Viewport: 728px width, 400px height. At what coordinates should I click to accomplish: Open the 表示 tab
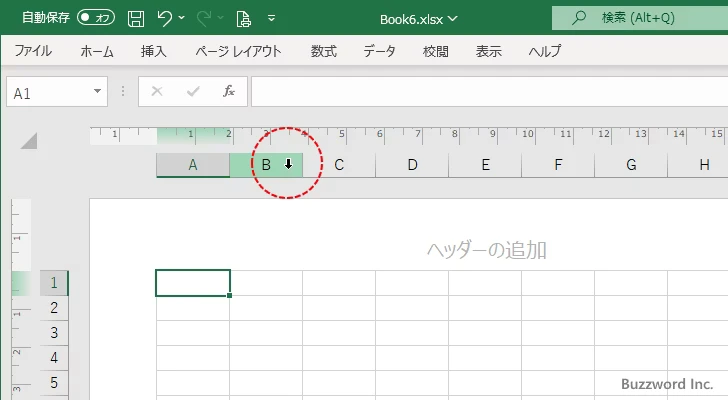click(488, 51)
